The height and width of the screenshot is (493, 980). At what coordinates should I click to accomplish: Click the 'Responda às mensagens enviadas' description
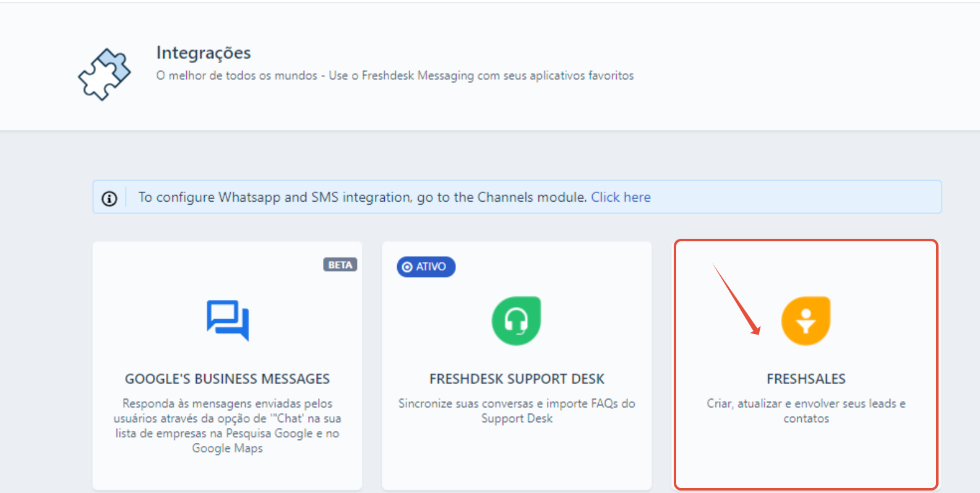click(227, 426)
